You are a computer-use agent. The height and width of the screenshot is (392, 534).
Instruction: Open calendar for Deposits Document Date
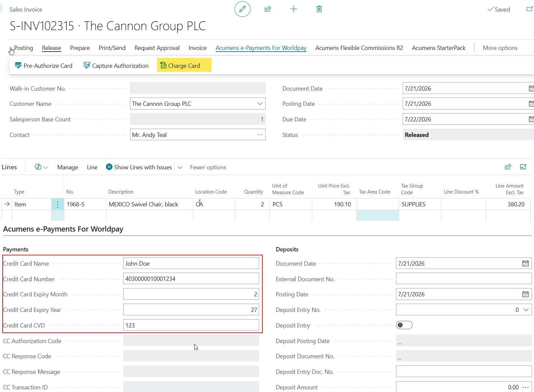click(x=525, y=264)
